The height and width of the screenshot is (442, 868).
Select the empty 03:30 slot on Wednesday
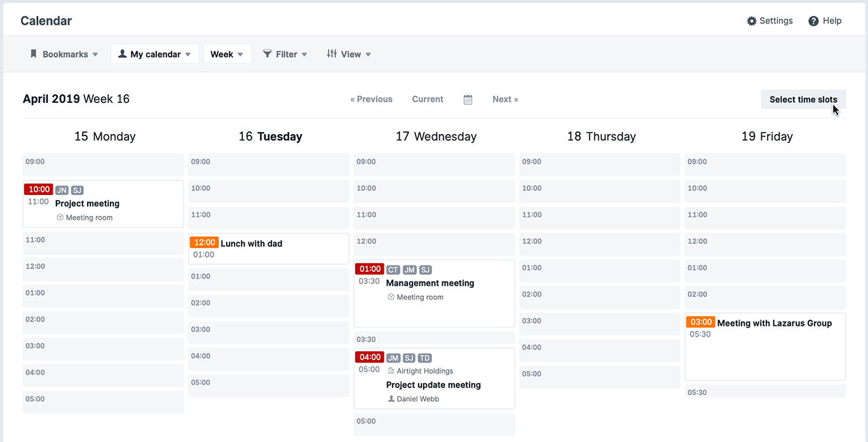coord(434,338)
